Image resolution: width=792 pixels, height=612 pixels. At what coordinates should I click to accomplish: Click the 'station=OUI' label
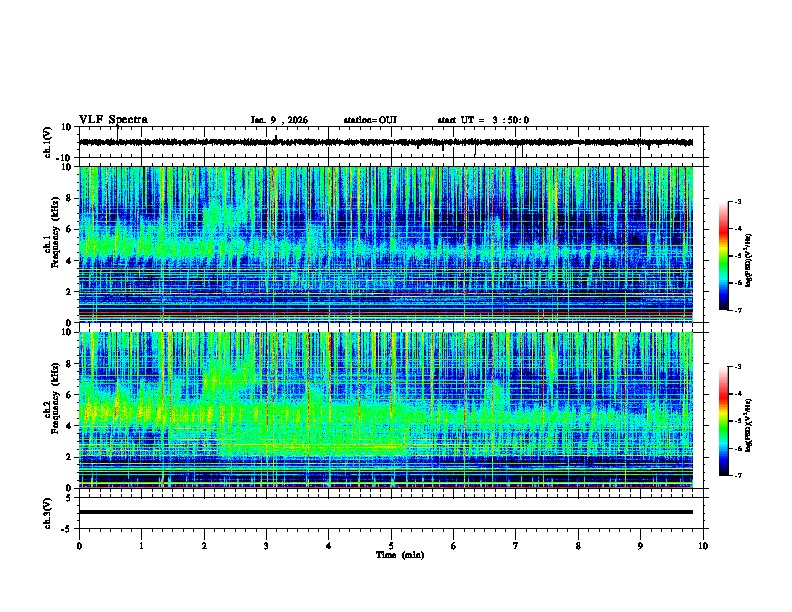(x=370, y=120)
